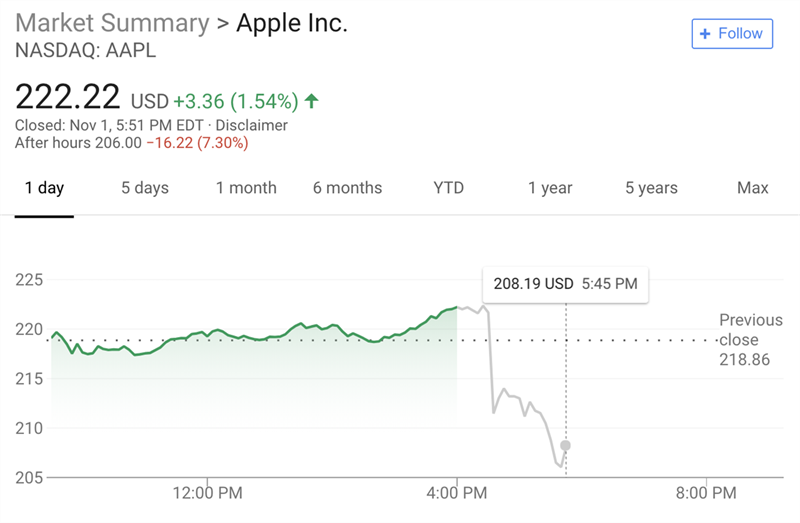Click the Follow button

pyautogui.click(x=732, y=33)
